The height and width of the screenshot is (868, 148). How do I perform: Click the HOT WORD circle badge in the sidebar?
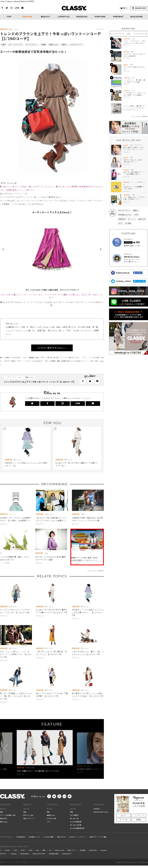(x=113, y=213)
